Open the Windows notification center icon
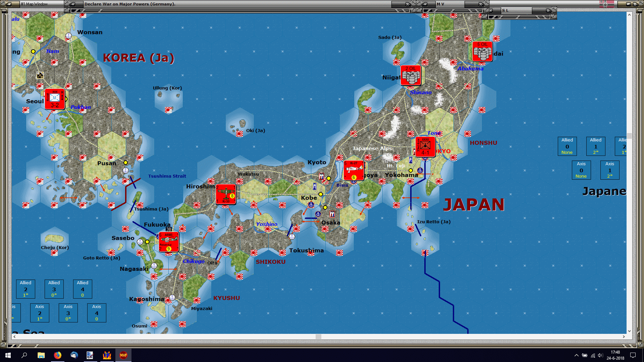 pyautogui.click(x=633, y=355)
